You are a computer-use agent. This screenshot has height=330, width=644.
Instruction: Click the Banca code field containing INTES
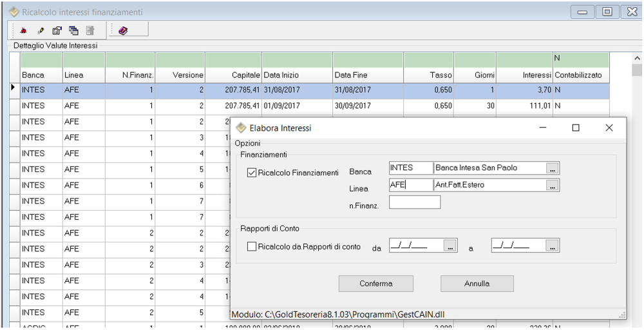click(x=410, y=168)
